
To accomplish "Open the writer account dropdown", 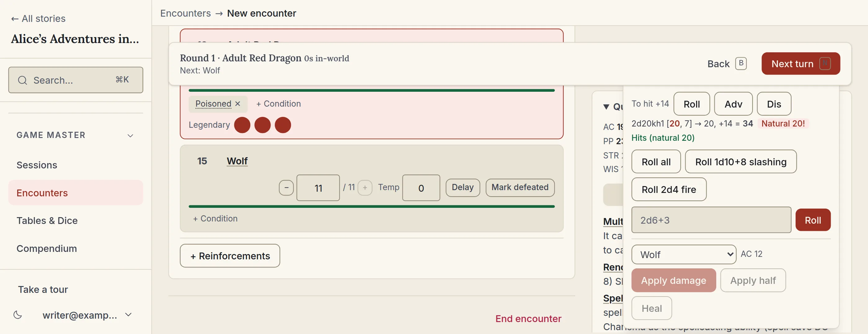I will 128,315.
